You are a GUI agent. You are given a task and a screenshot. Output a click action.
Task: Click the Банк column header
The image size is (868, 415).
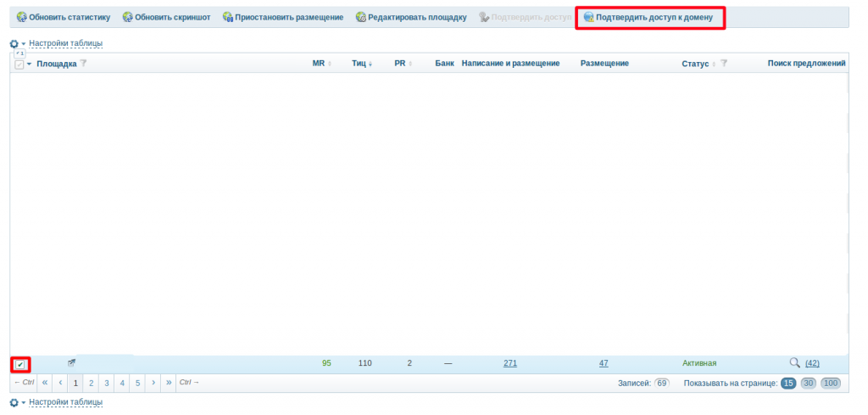pyautogui.click(x=444, y=64)
